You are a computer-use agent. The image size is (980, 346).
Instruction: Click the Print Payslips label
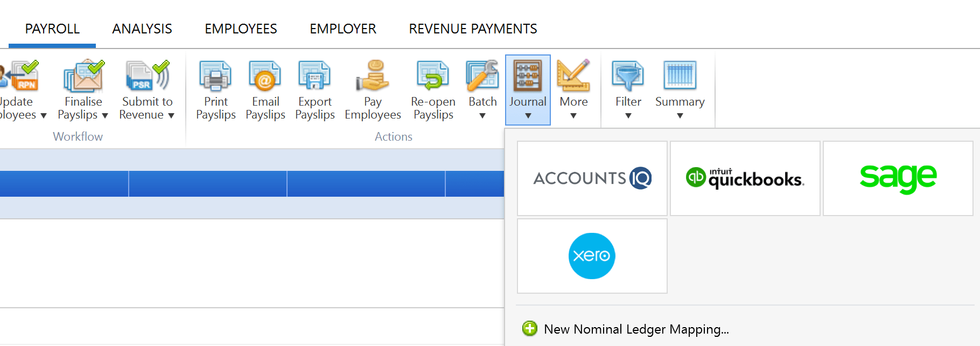click(216, 108)
